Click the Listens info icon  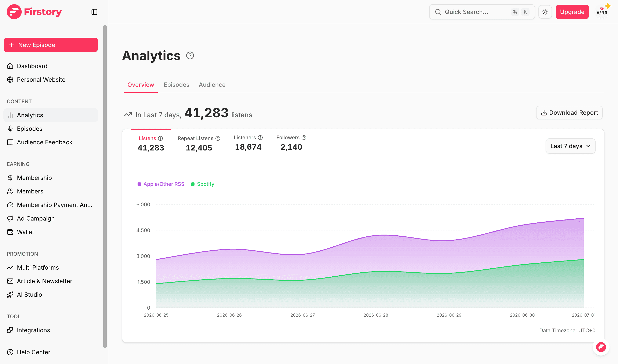160,139
